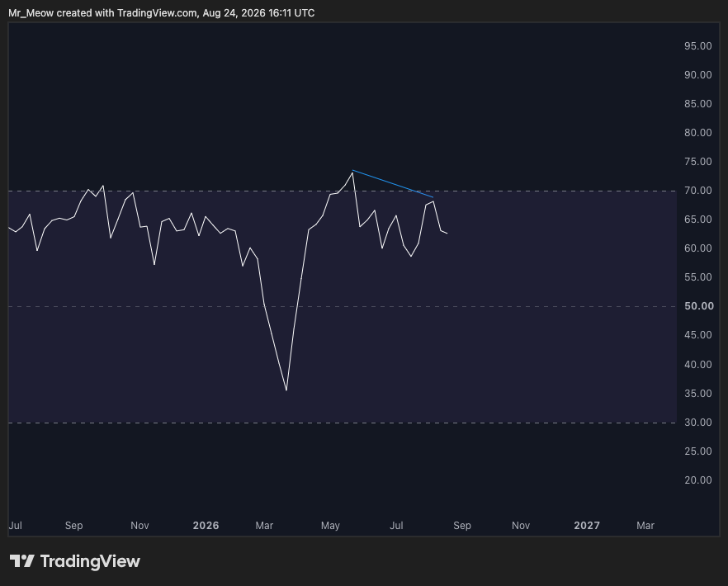
Task: Click the 30.00 price axis label
Action: 697,422
